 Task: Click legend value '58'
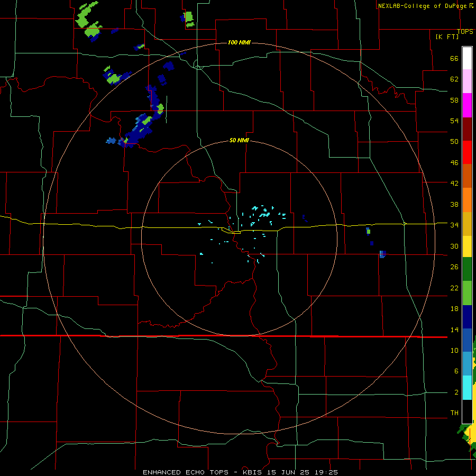[x=454, y=100]
